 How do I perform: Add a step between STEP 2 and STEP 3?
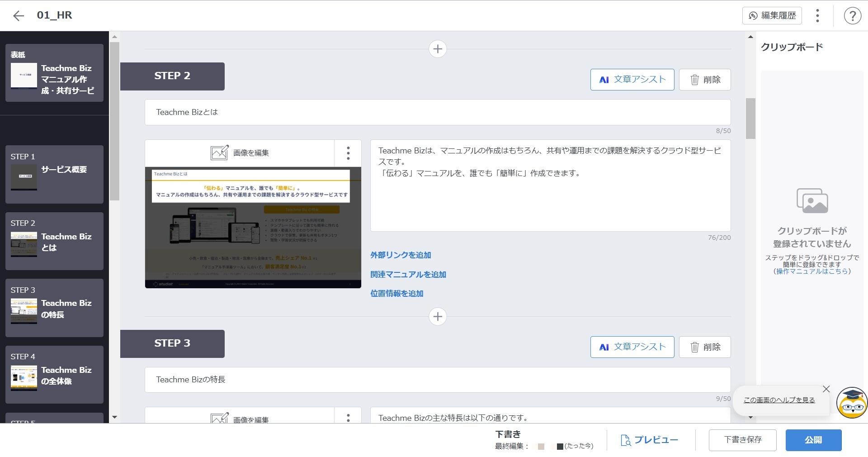coord(438,317)
